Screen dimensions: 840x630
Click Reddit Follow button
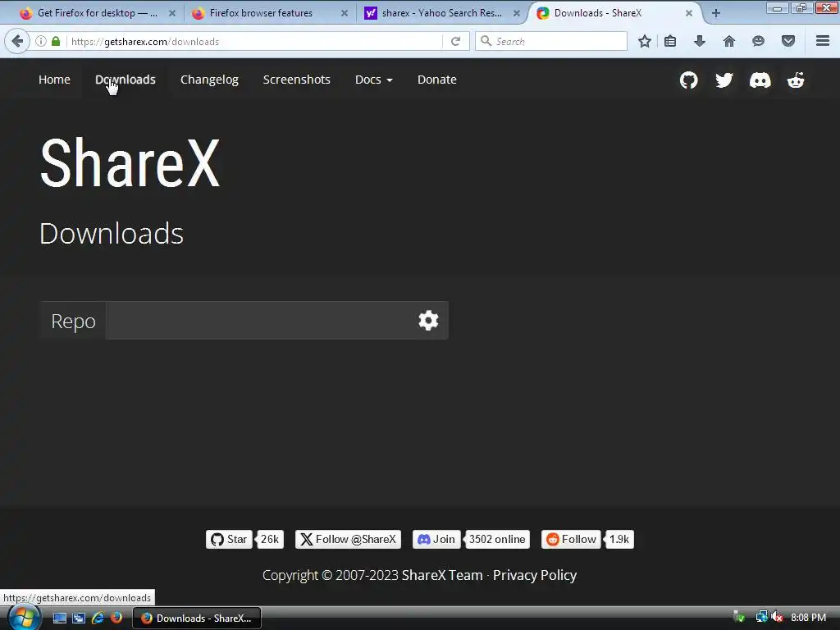pyautogui.click(x=571, y=539)
